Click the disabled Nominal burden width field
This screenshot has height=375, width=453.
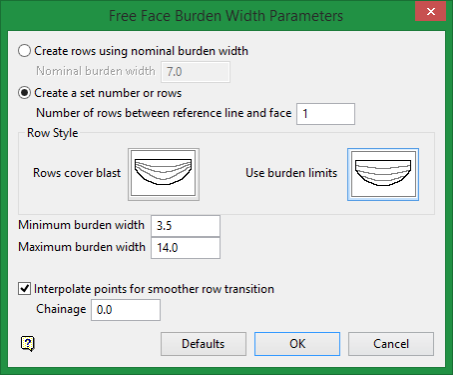pos(196,72)
